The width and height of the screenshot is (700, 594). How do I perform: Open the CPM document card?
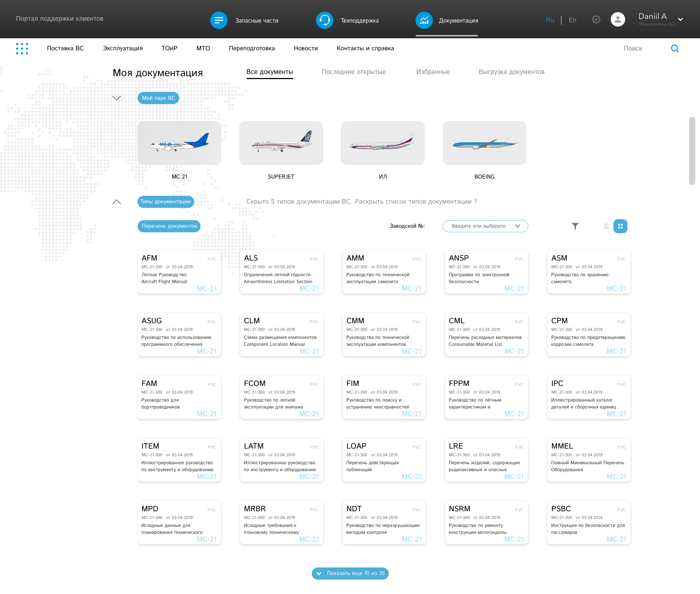coord(589,335)
